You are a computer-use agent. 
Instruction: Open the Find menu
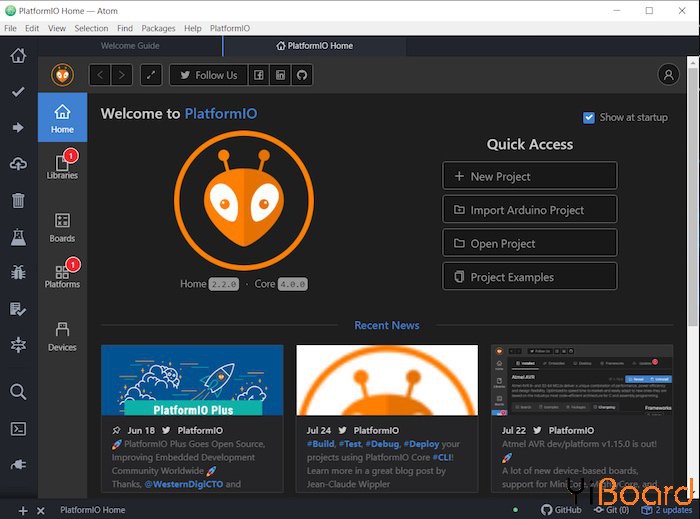click(x=125, y=28)
